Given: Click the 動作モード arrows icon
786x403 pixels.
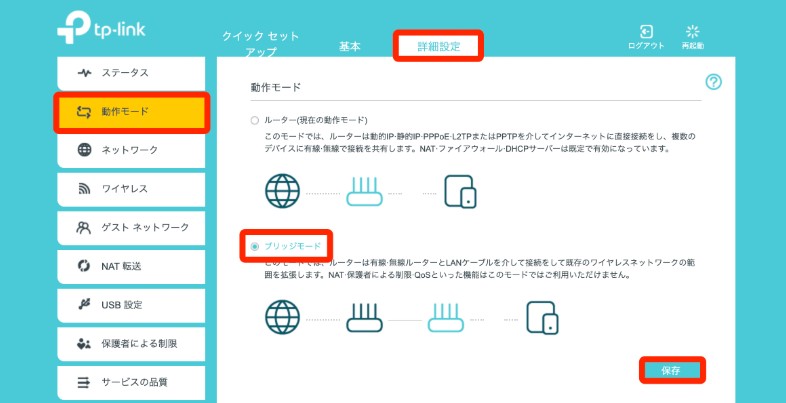Looking at the screenshot, I should pos(84,111).
